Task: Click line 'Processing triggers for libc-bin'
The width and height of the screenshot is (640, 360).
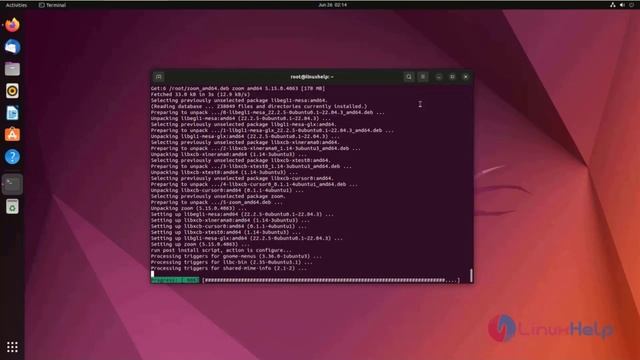Action: pos(232,262)
